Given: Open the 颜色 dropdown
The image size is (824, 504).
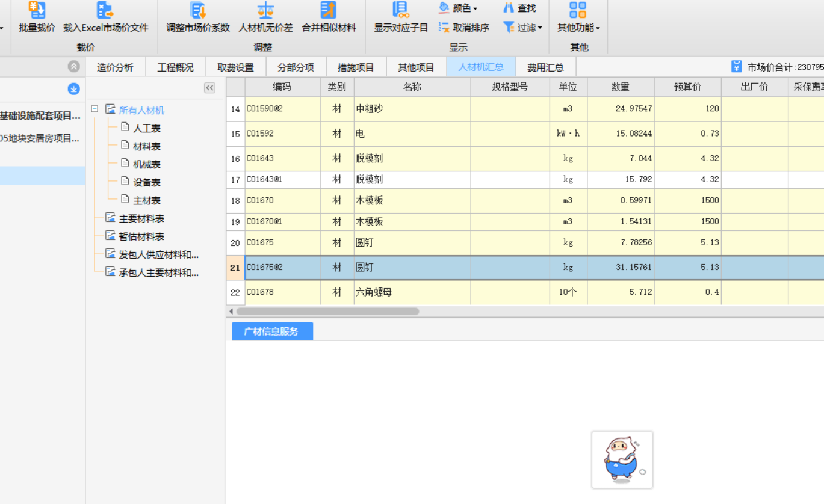Looking at the screenshot, I should (x=458, y=8).
